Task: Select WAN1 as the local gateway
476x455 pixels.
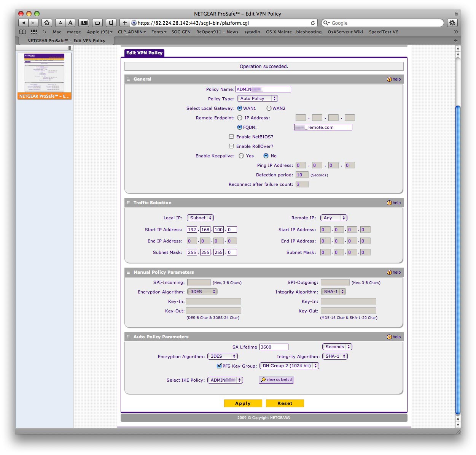Action: point(240,108)
